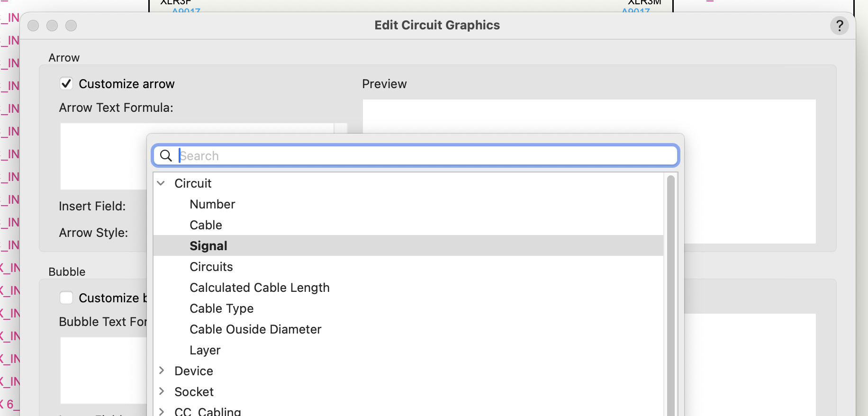Select the Cable Type field
This screenshot has height=416, width=868.
point(221,308)
